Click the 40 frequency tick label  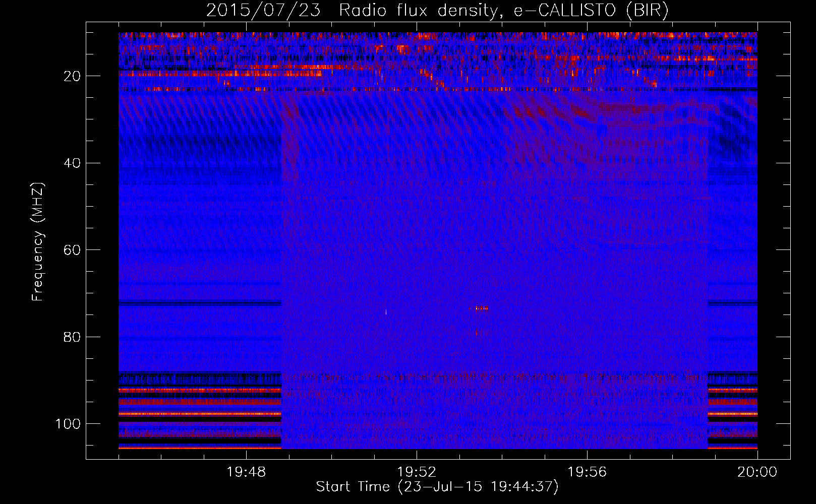click(x=72, y=163)
